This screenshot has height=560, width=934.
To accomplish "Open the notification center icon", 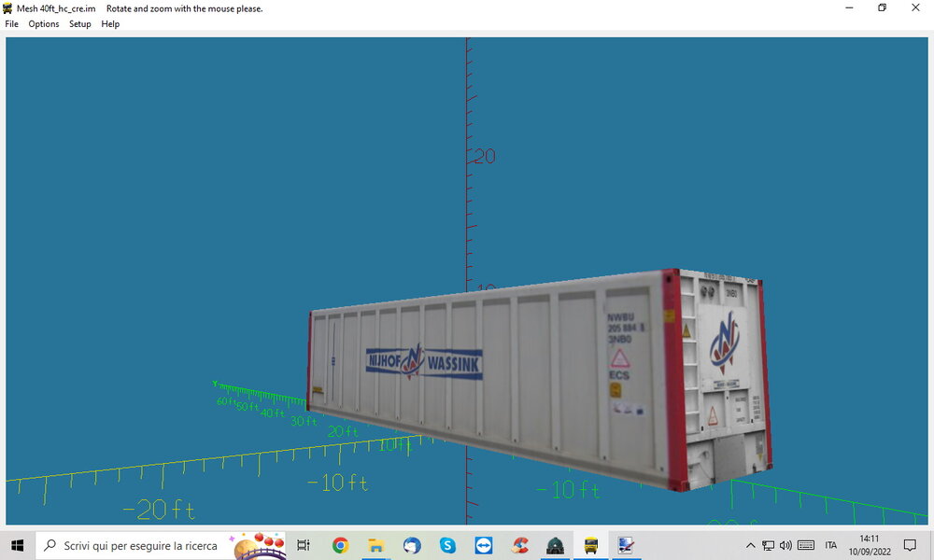I will pos(910,545).
